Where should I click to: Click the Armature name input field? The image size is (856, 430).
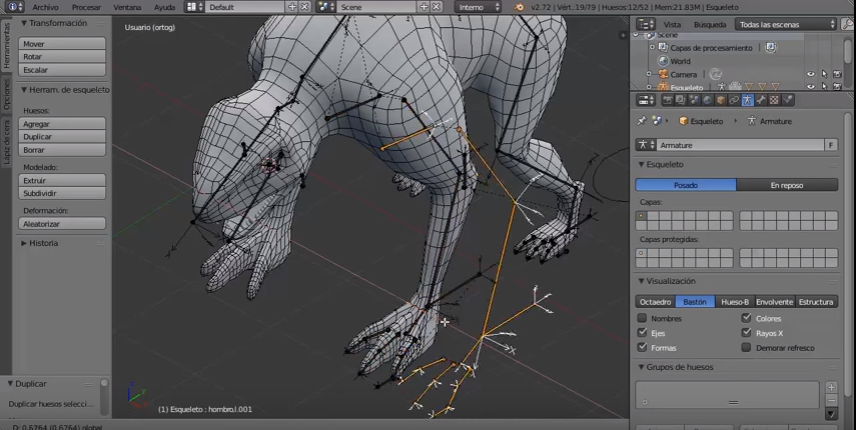tap(738, 145)
